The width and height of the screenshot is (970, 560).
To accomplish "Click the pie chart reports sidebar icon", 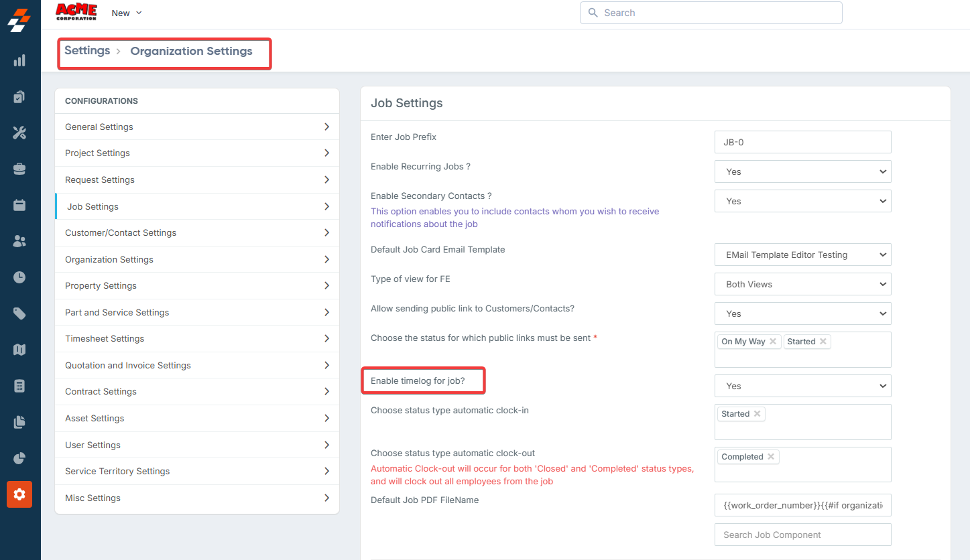I will 19,458.
